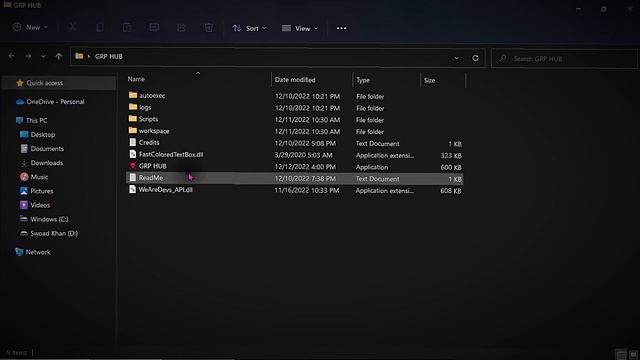Select the logs folder name
This screenshot has width=640, height=360.
point(145,107)
